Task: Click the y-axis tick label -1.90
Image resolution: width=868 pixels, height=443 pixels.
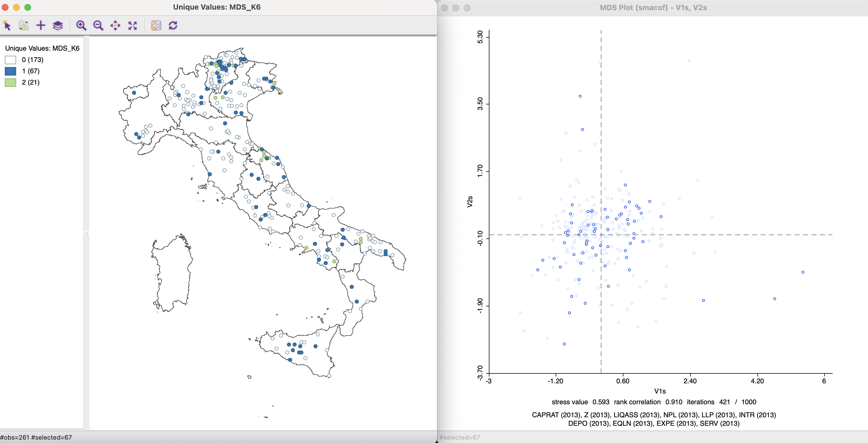Action: pyautogui.click(x=480, y=306)
